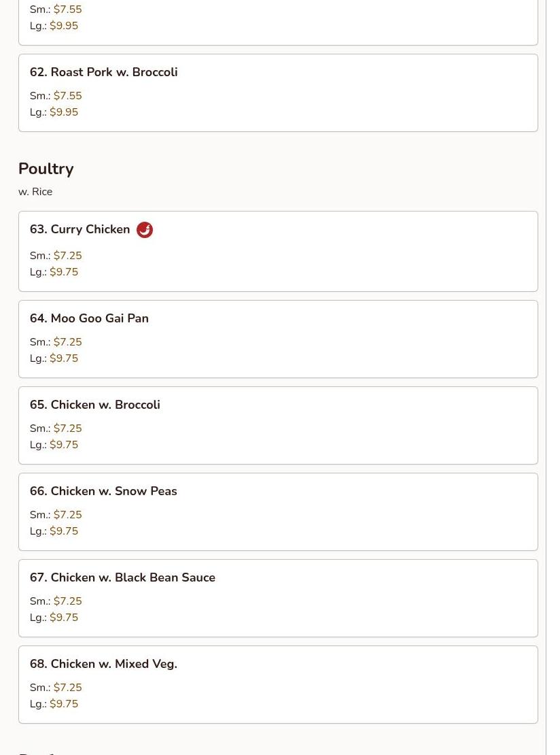The width and height of the screenshot is (560, 755).
Task: Select large Chicken w. Snow Peas price
Action: click(64, 531)
